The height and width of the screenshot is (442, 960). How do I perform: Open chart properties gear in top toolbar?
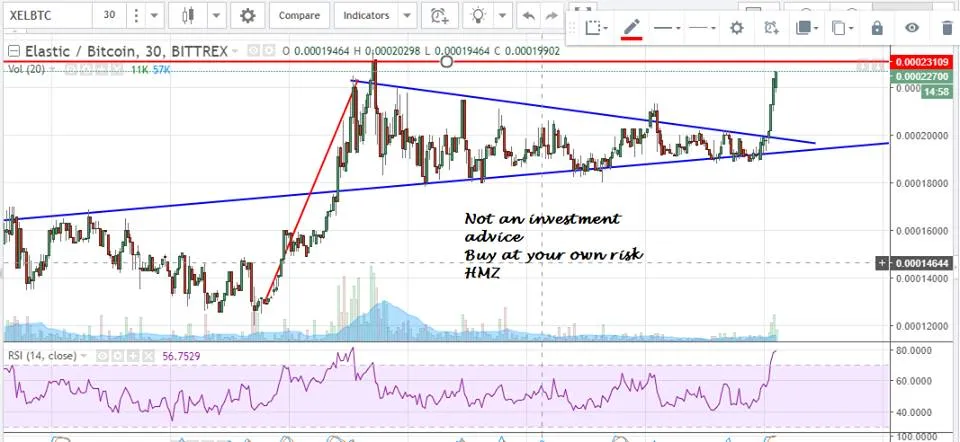(x=247, y=16)
